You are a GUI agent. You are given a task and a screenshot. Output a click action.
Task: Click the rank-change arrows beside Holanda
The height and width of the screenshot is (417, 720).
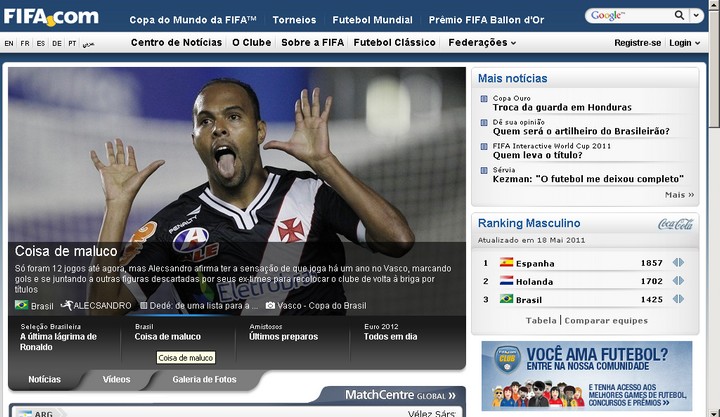point(678,281)
